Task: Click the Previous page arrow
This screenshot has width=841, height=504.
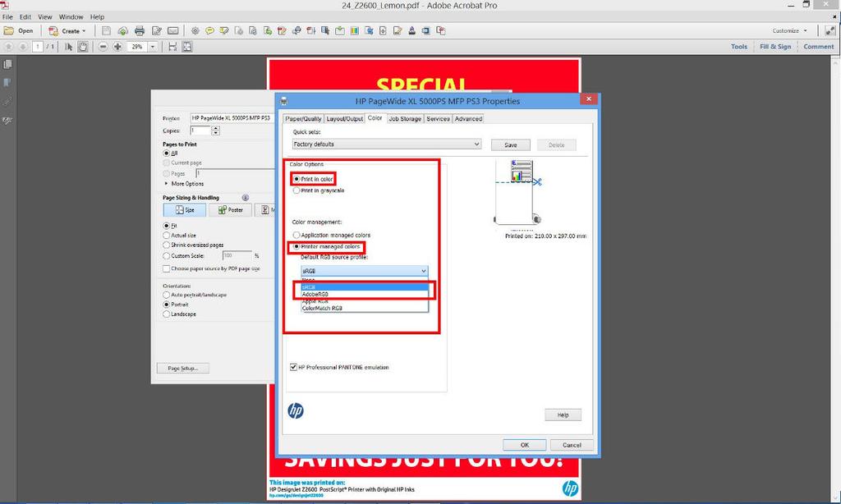Action: 8,47
